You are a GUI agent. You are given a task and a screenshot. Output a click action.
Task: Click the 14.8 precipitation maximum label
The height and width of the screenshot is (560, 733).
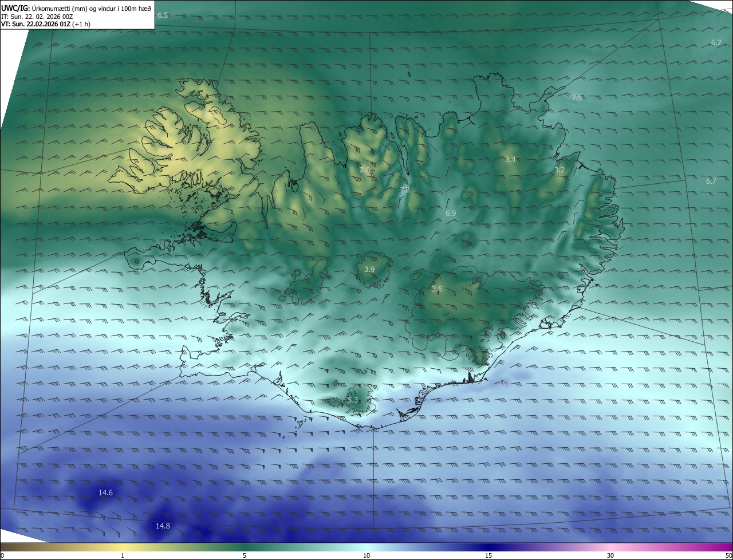[163, 526]
